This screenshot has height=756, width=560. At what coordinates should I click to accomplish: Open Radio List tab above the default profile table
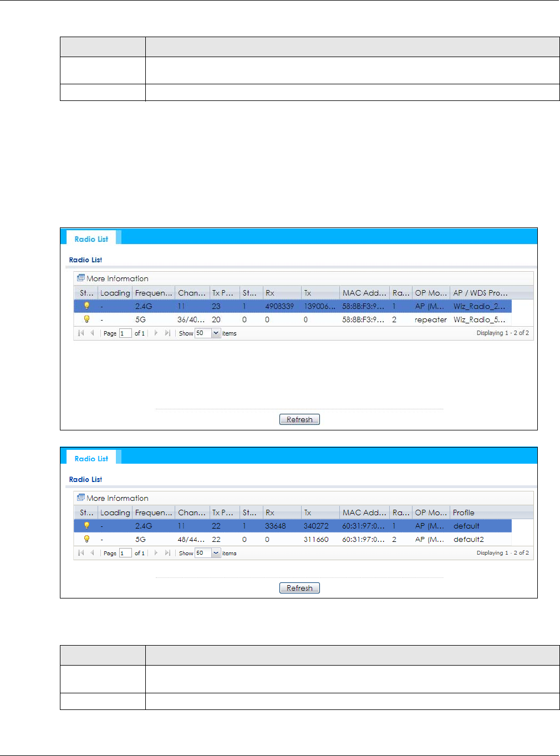91,459
